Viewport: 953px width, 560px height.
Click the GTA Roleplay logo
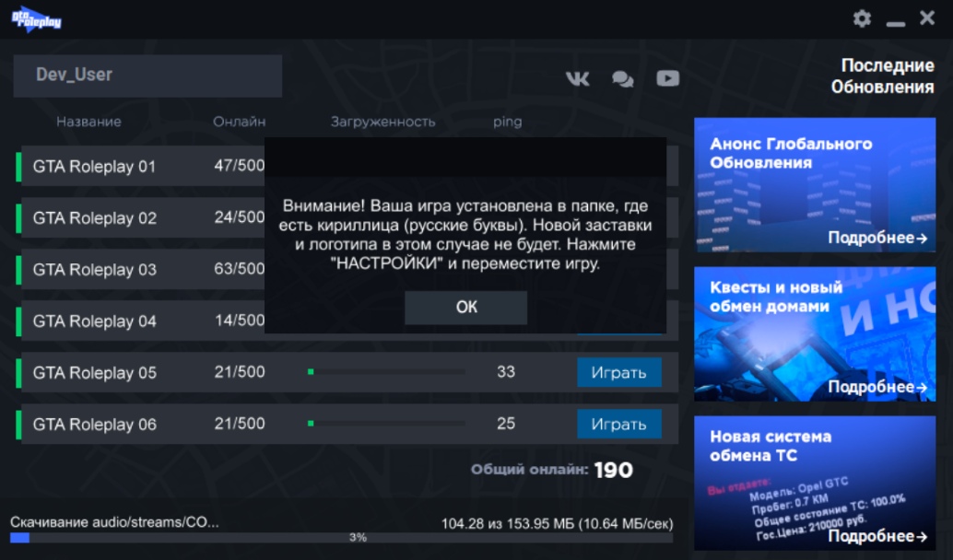pos(37,19)
